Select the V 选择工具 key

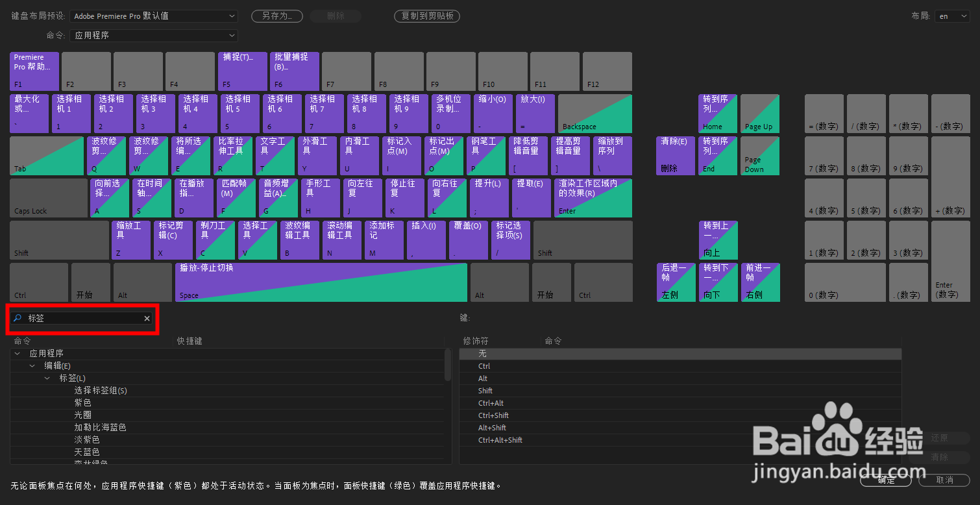258,240
